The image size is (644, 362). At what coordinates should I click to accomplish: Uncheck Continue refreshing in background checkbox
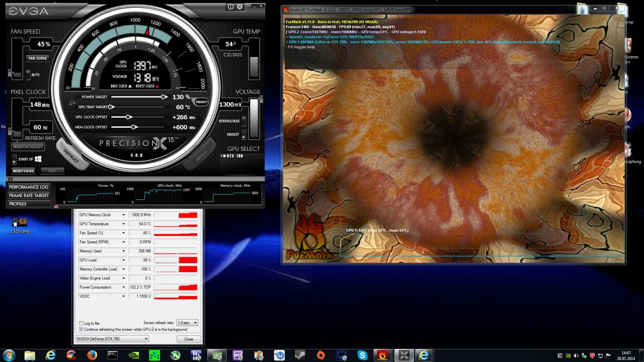(81, 329)
